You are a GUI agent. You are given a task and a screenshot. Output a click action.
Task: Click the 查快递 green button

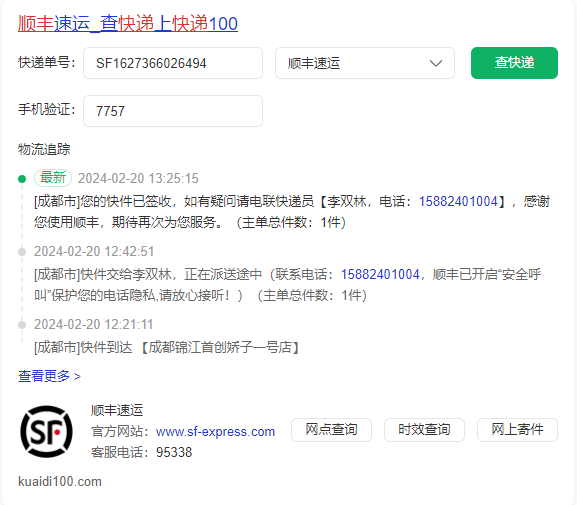(514, 63)
